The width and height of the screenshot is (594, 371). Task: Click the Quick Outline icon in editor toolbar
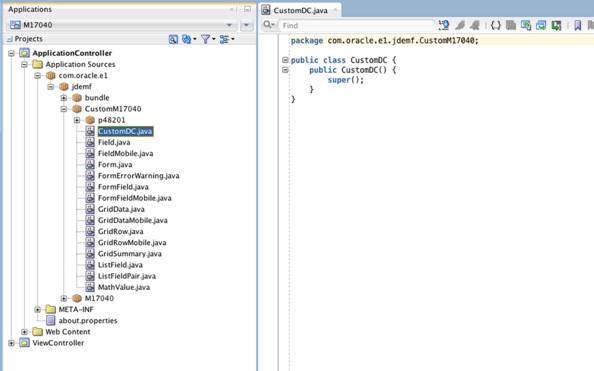(443, 25)
